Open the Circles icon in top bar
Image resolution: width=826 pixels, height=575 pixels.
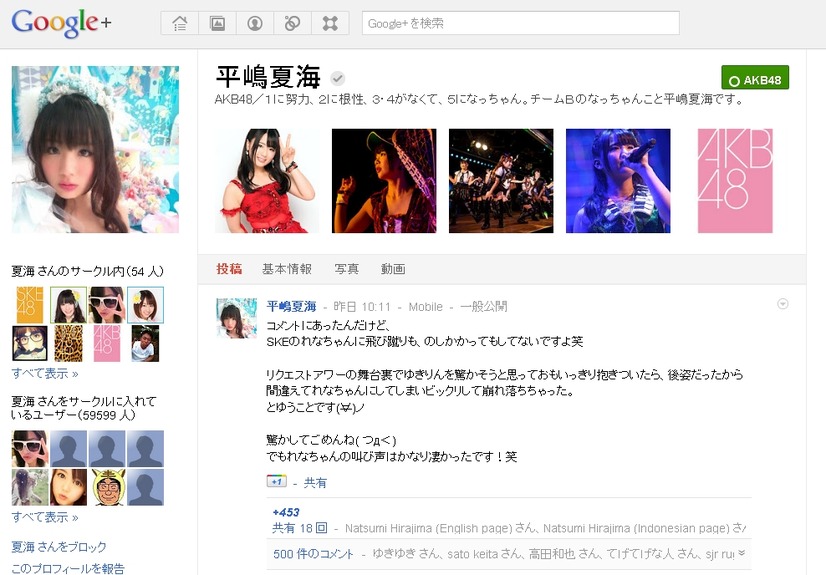(292, 23)
